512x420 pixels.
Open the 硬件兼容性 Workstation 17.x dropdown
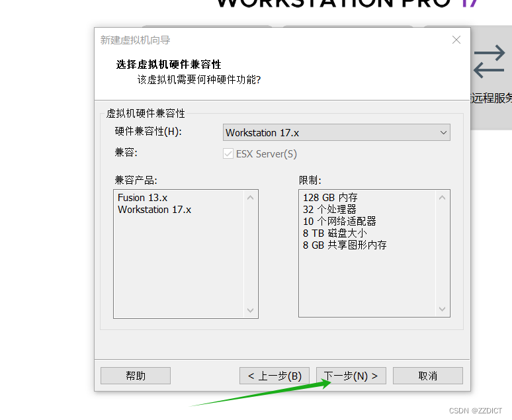[336, 132]
